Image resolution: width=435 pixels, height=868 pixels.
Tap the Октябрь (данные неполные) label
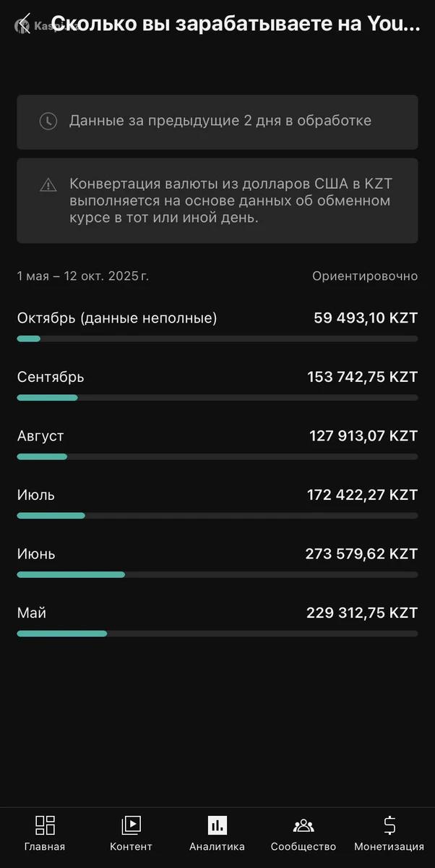tap(117, 318)
